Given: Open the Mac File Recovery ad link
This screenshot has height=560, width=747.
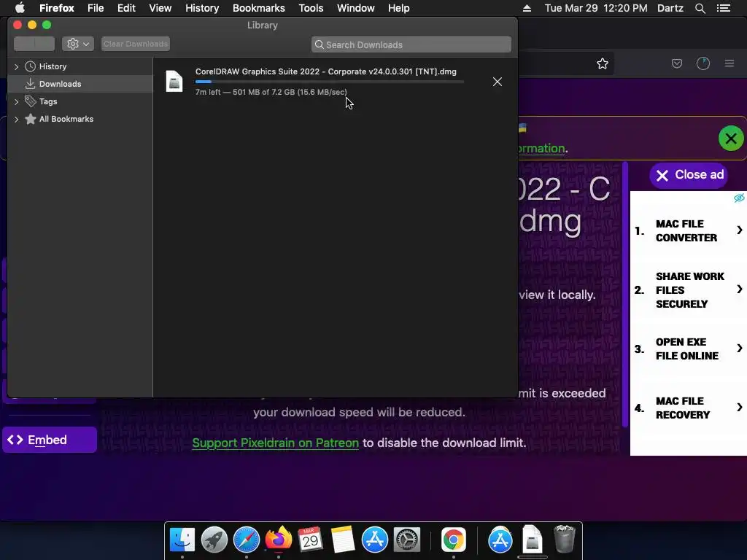Looking at the screenshot, I should click(682, 408).
